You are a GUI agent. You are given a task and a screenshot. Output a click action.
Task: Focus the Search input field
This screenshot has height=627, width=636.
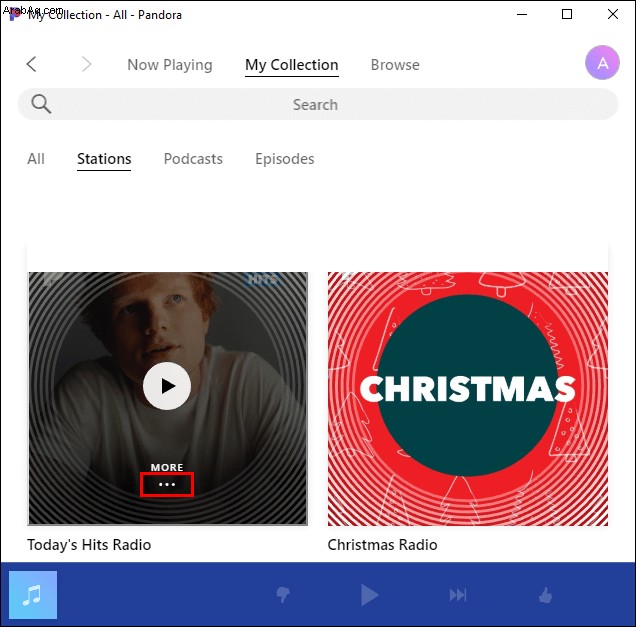(x=318, y=104)
